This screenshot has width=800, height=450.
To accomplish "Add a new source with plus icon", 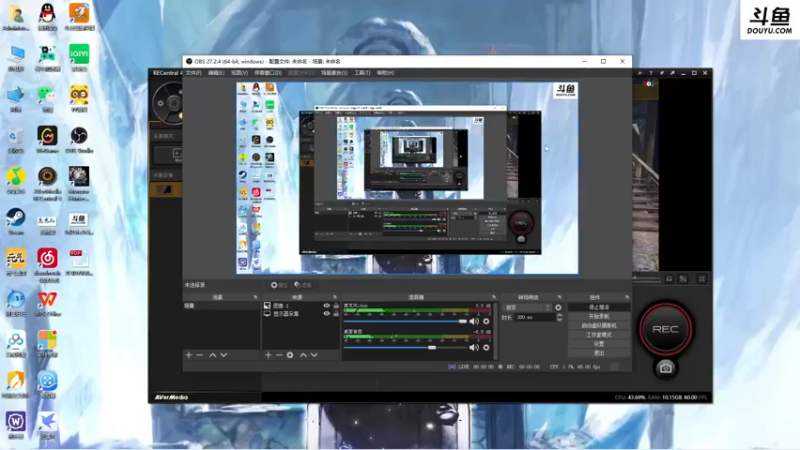I will (268, 355).
